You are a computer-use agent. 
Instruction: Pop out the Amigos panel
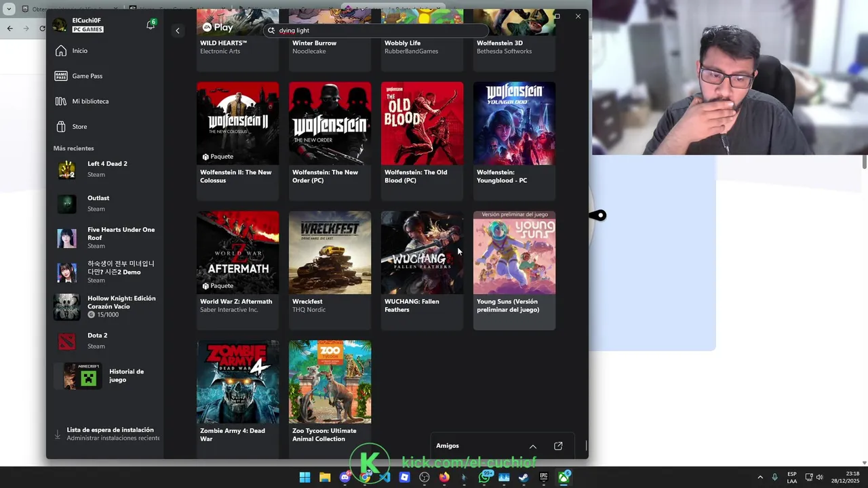[558, 446]
